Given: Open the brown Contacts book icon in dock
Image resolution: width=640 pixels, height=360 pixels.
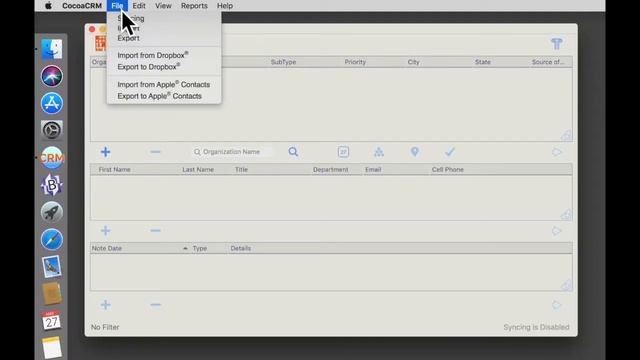Looking at the screenshot, I should pos(51,294).
